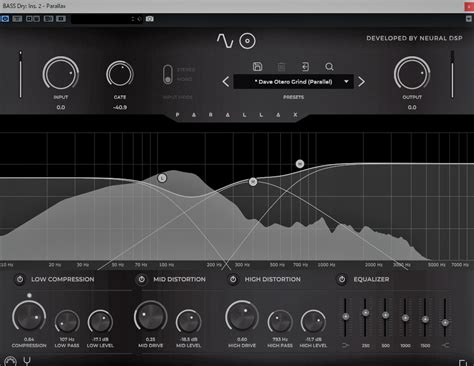Search presets with the magnifier icon
The image size is (474, 366).
pyautogui.click(x=329, y=67)
